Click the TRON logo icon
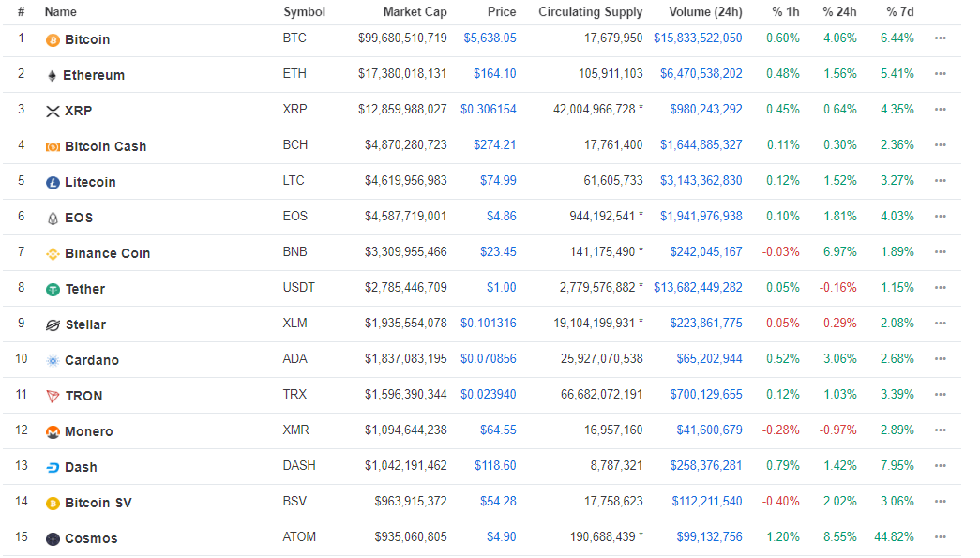This screenshot has width=980, height=558. click(x=53, y=396)
